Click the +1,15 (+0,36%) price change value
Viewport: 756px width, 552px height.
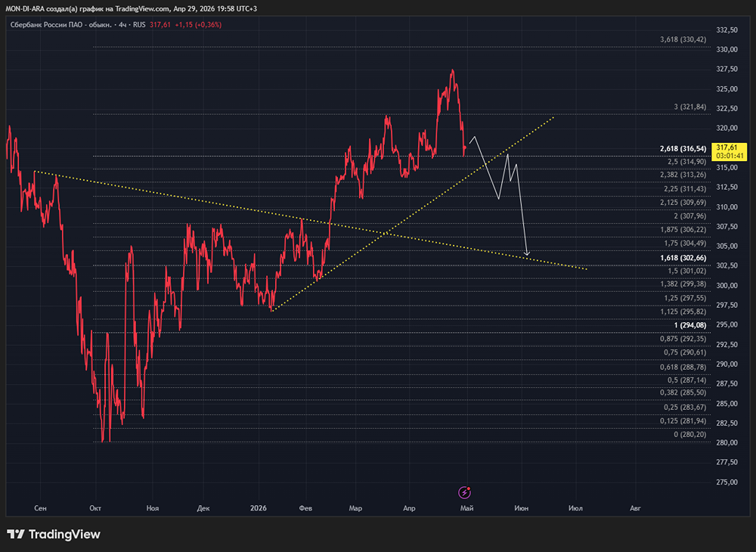(x=198, y=25)
